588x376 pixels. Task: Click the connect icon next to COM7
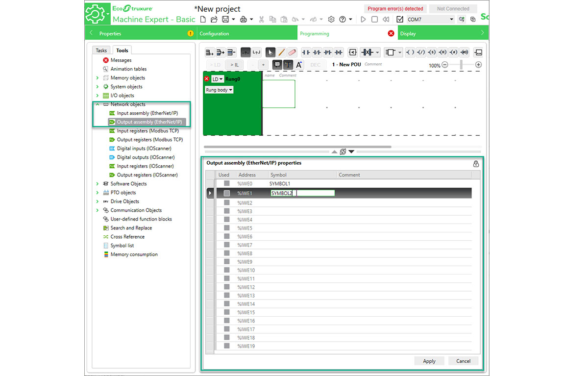coord(462,20)
